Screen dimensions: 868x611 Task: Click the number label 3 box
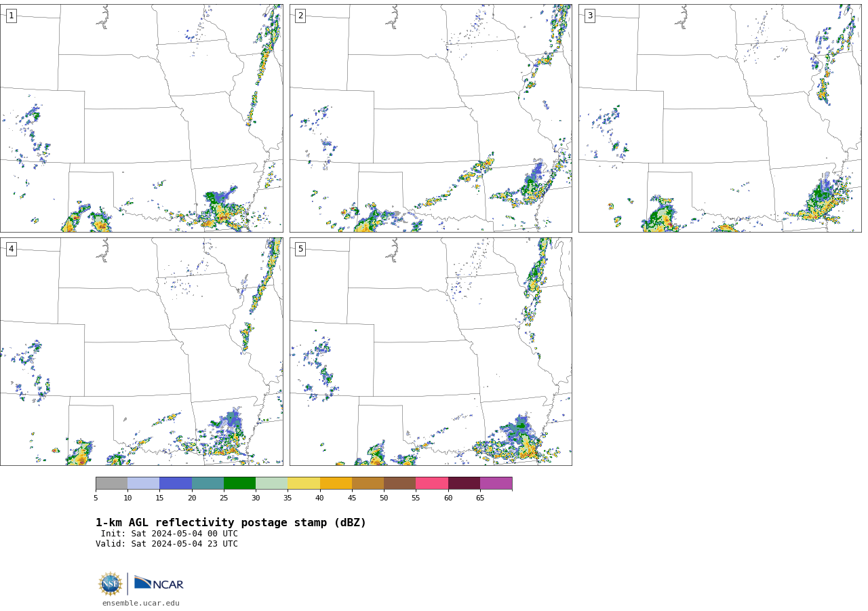pyautogui.click(x=589, y=16)
